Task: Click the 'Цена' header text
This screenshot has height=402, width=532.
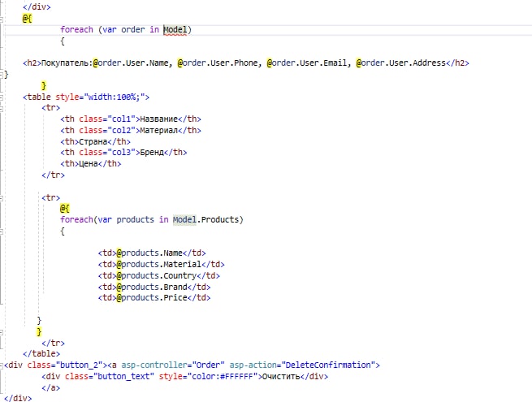Action: [x=89, y=164]
